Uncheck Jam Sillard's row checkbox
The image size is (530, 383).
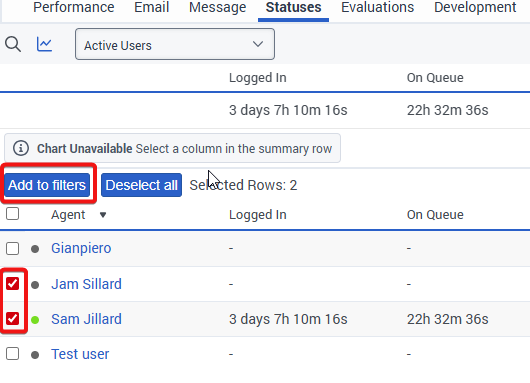13,284
